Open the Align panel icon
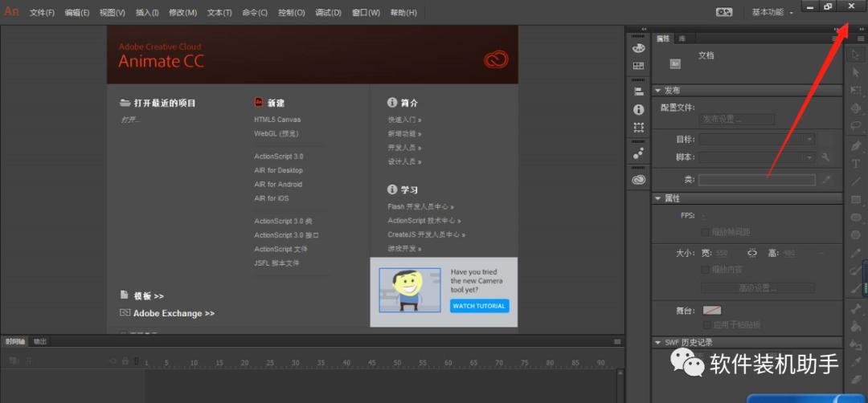The width and height of the screenshot is (868, 403). 638,92
